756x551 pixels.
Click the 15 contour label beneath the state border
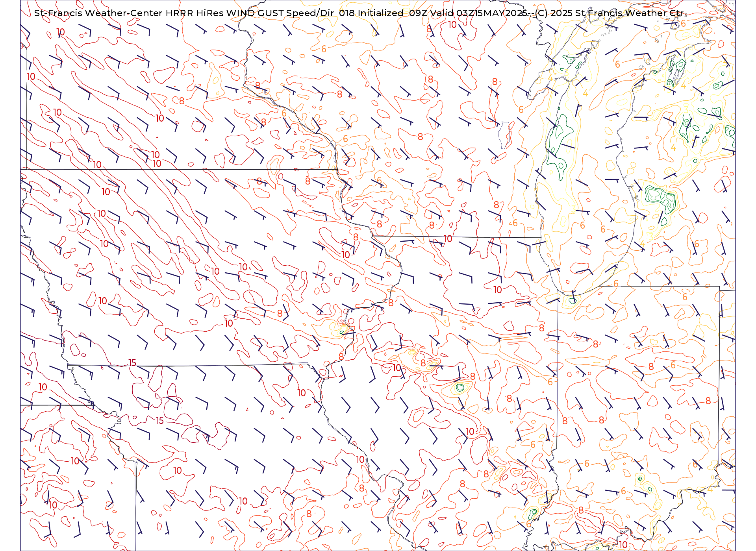tap(159, 421)
